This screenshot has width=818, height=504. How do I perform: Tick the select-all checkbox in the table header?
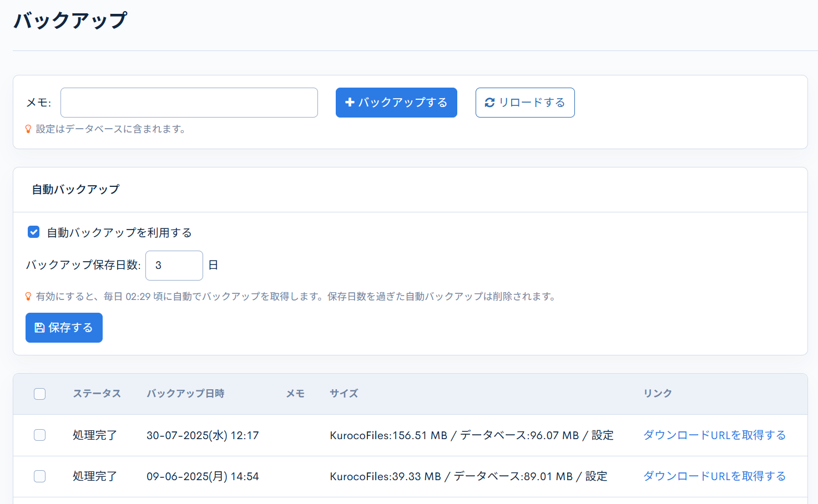[x=40, y=394]
